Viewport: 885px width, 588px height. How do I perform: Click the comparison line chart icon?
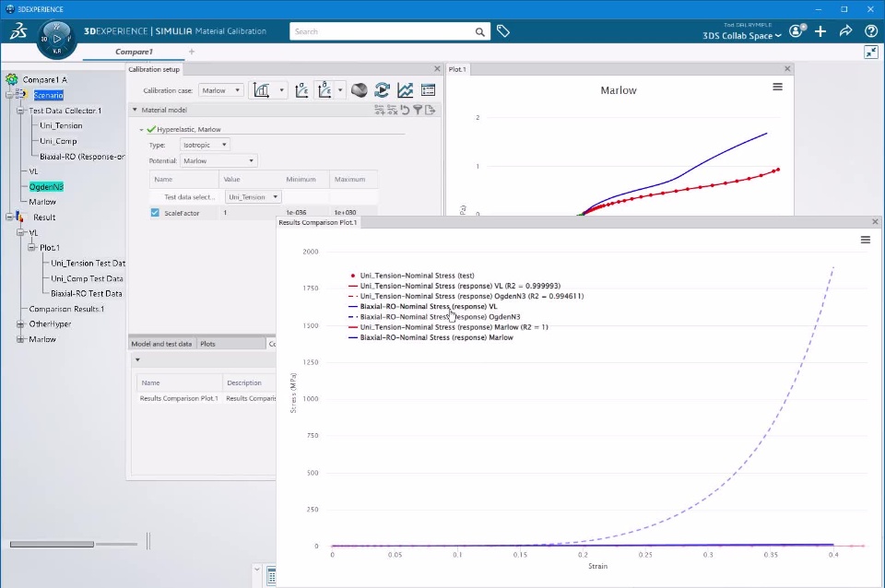click(406, 90)
